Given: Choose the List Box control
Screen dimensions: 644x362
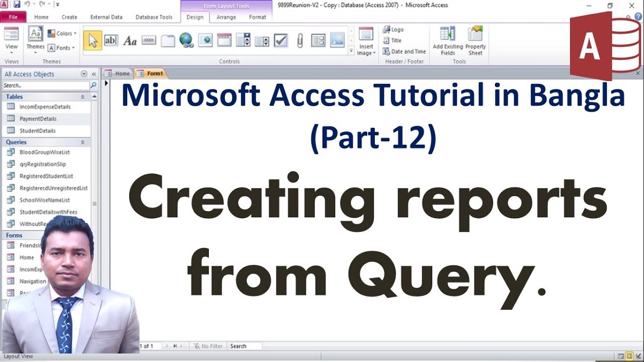Looking at the screenshot, I should coord(262,41).
